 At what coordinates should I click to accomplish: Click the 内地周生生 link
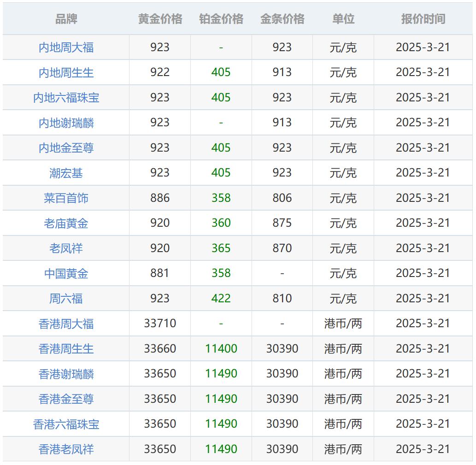pyautogui.click(x=66, y=72)
